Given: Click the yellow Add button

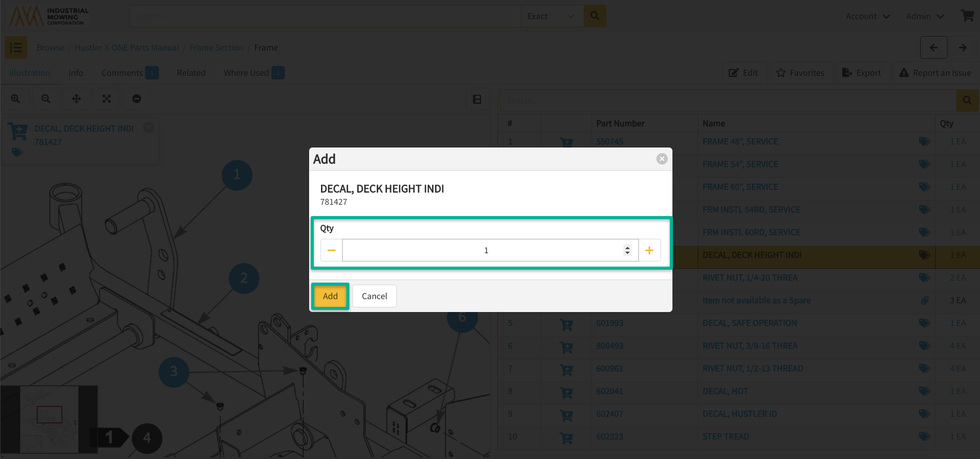Looking at the screenshot, I should tap(330, 296).
